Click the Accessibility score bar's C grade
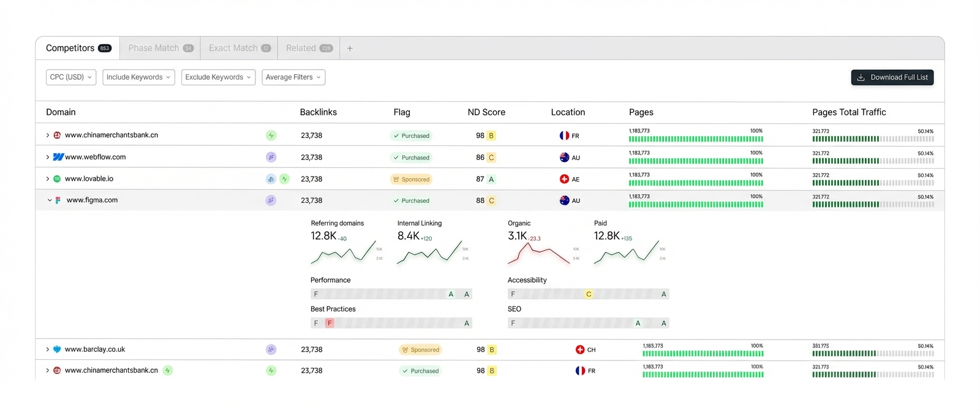 click(x=589, y=294)
